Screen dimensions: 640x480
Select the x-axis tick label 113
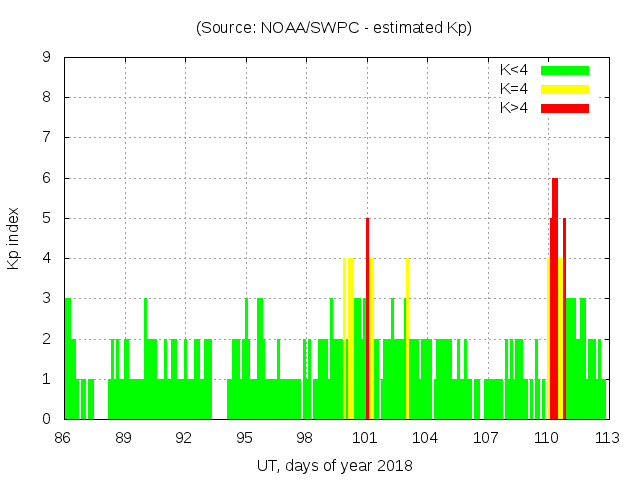[x=606, y=438]
